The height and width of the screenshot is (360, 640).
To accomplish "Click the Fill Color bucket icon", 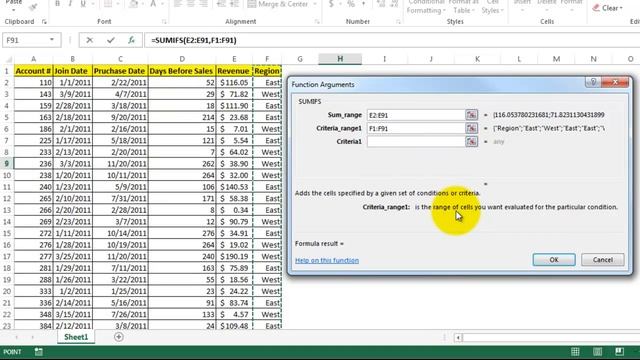I will [x=133, y=4].
